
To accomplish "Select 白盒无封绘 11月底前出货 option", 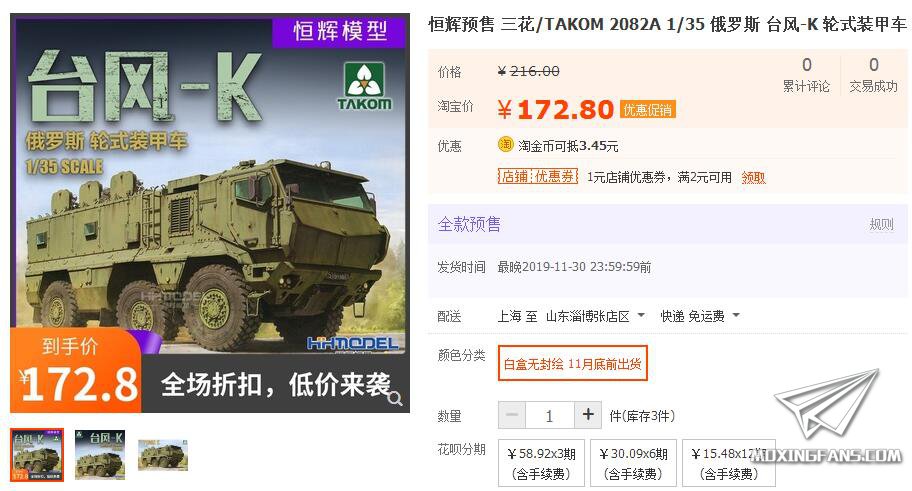I will [x=572, y=364].
